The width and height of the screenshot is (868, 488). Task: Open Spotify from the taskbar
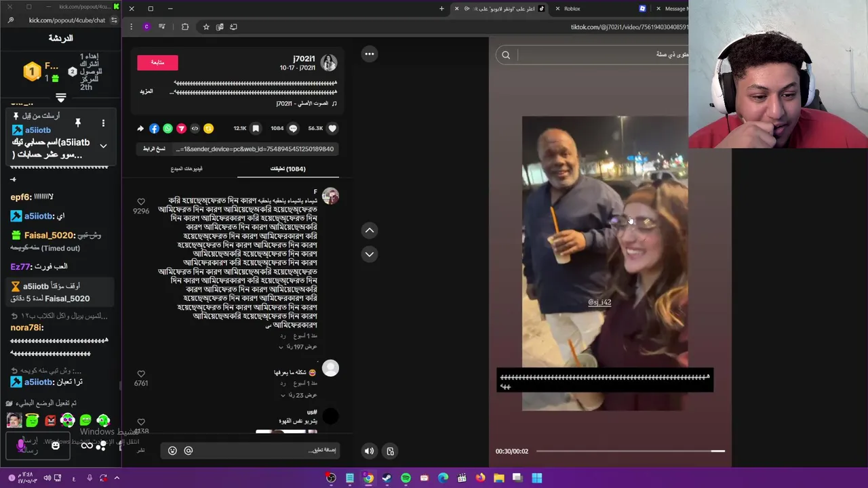coord(406,478)
